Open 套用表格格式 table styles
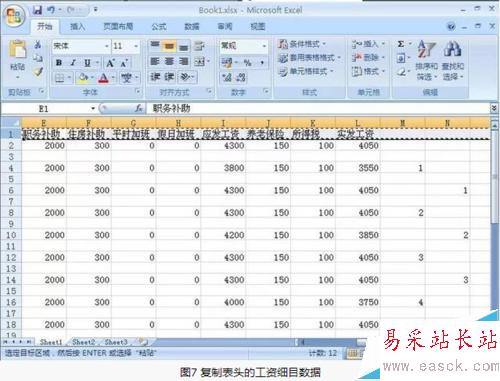Image resolution: width=500 pixels, height=381 pixels. tap(310, 58)
